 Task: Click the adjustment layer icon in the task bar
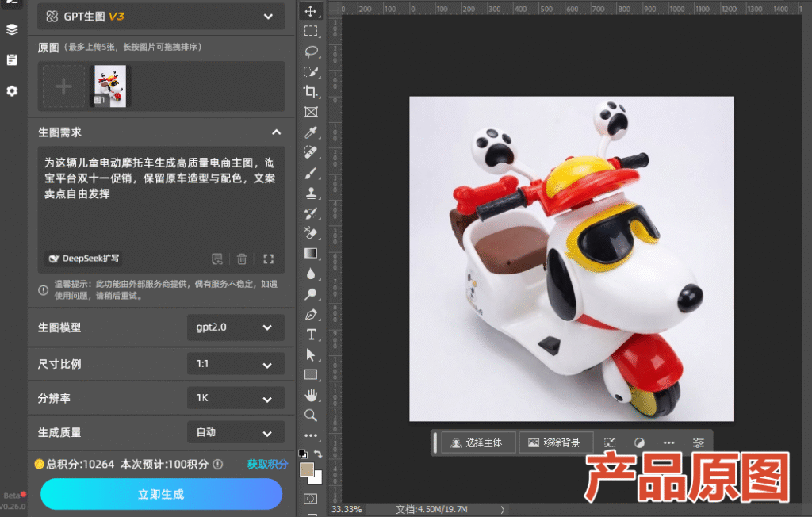click(640, 443)
